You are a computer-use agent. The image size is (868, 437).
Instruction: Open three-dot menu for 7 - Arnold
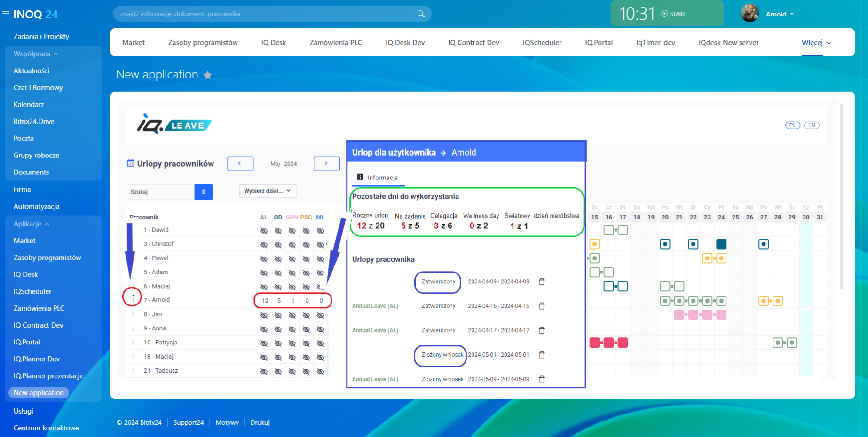133,298
